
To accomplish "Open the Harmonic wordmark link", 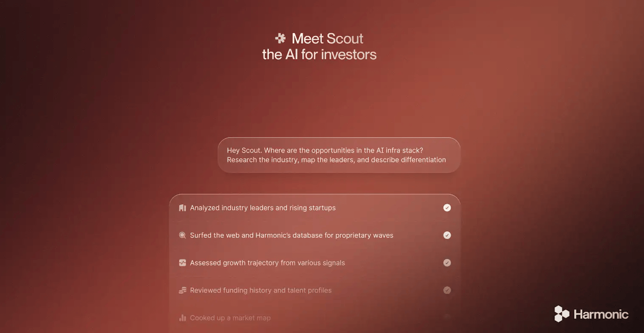I will click(601, 314).
